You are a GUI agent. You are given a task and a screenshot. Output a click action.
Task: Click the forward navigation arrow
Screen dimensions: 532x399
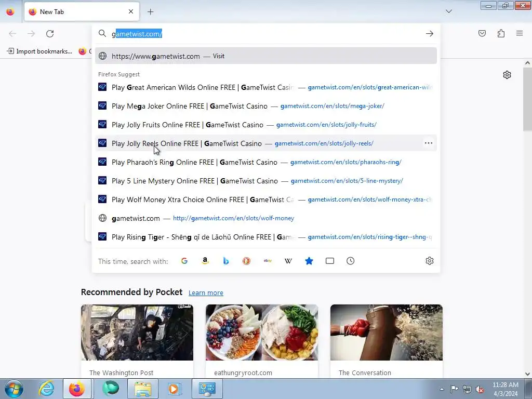[x=31, y=34]
